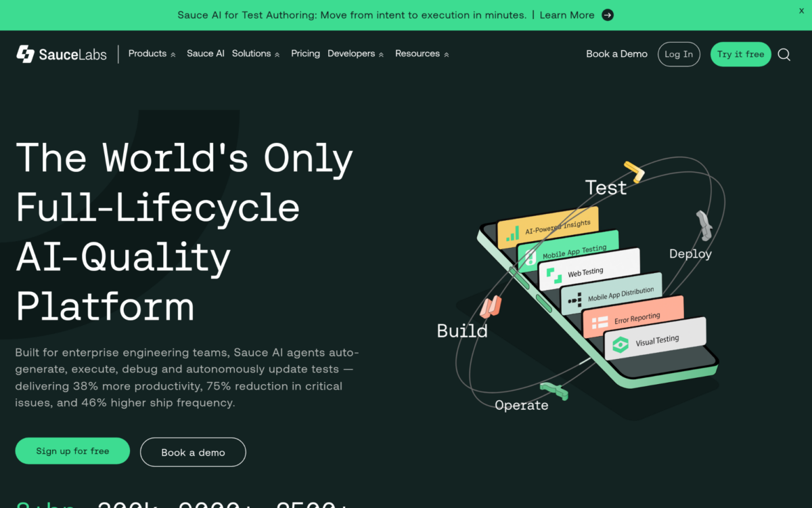The image size is (812, 508).
Task: Click the Web Testing card icon
Action: [554, 276]
